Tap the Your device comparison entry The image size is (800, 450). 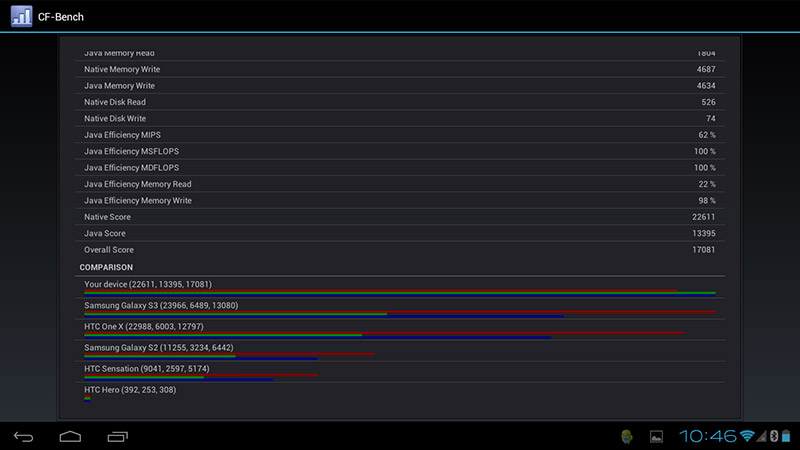399,288
